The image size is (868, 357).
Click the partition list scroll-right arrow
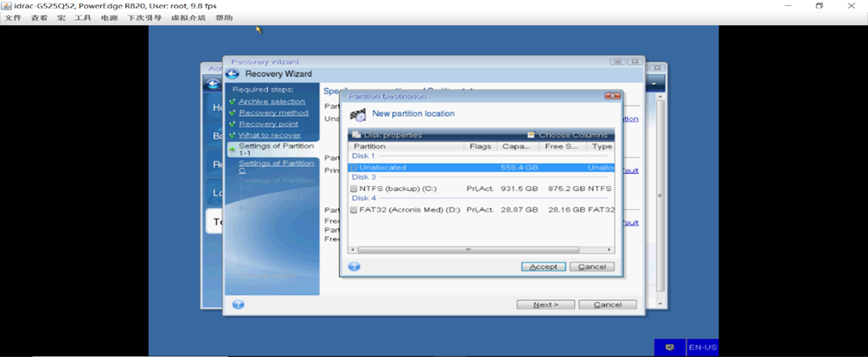(610, 250)
